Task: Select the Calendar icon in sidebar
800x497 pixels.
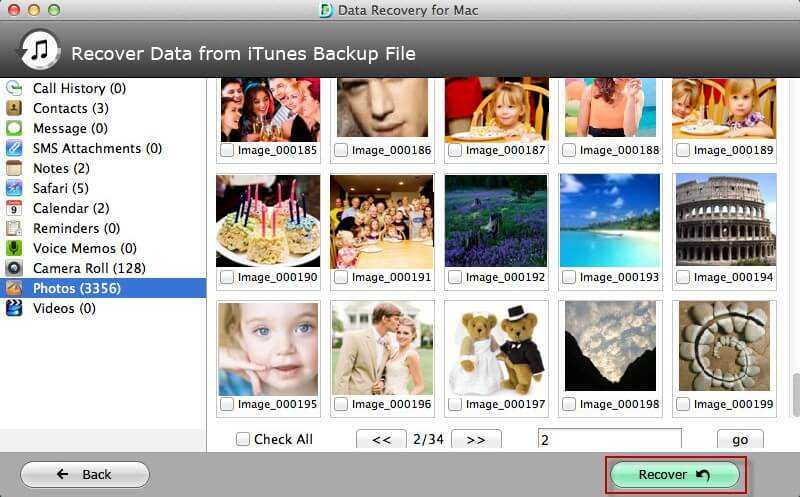Action: [x=14, y=208]
